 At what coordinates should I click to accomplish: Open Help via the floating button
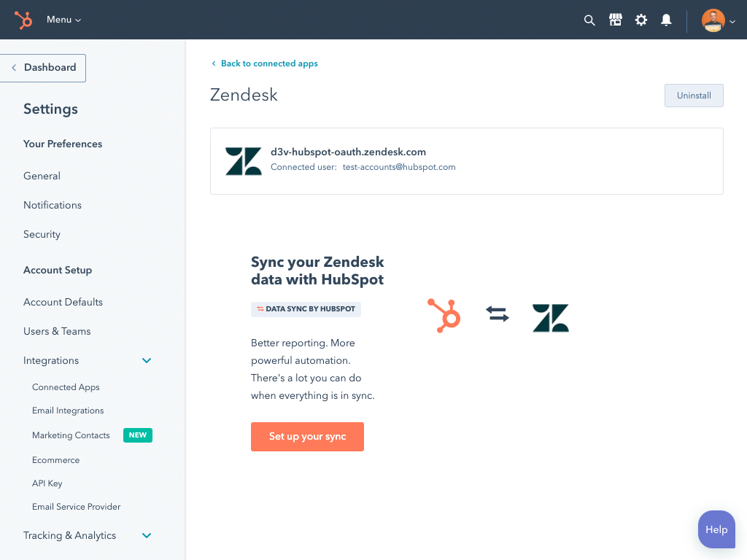(x=716, y=529)
